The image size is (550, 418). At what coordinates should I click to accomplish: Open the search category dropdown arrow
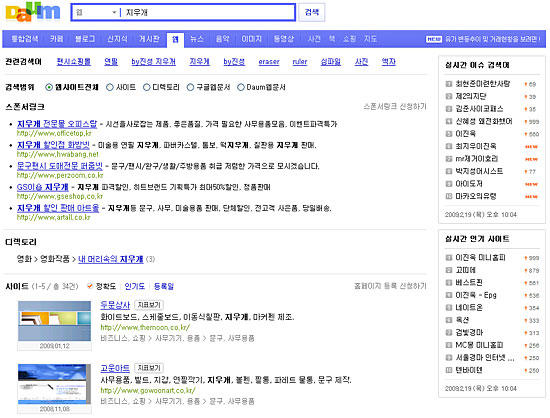114,13
